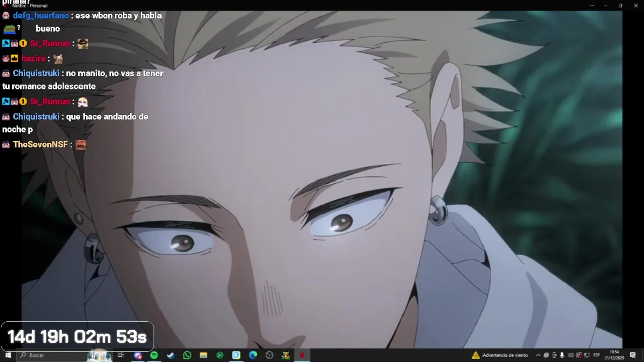644x362 pixels.
Task: Restore down the Netflix window
Action: pos(620,5)
